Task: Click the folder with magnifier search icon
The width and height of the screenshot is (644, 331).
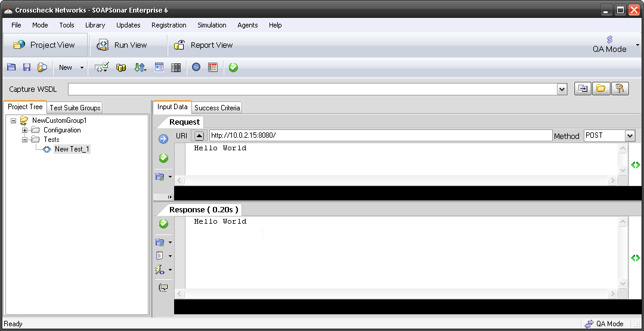Action: [42, 67]
